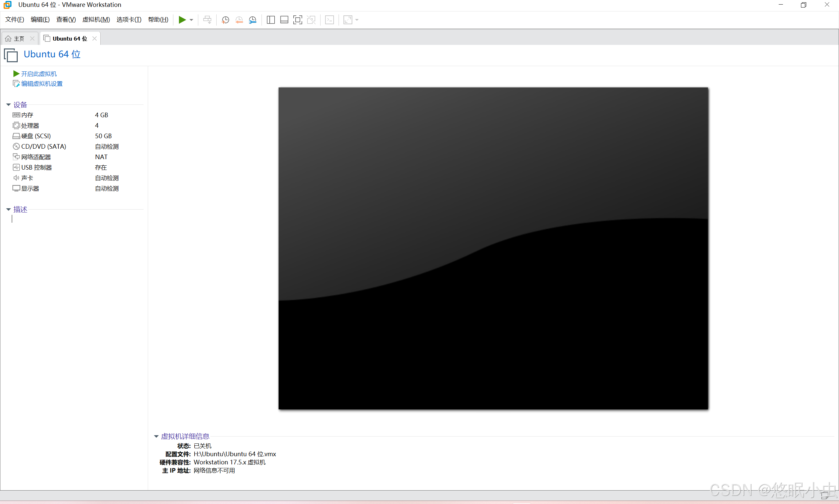Click the VMware Workstation title bar logo
Viewport: 839px width, 504px height.
[8, 5]
